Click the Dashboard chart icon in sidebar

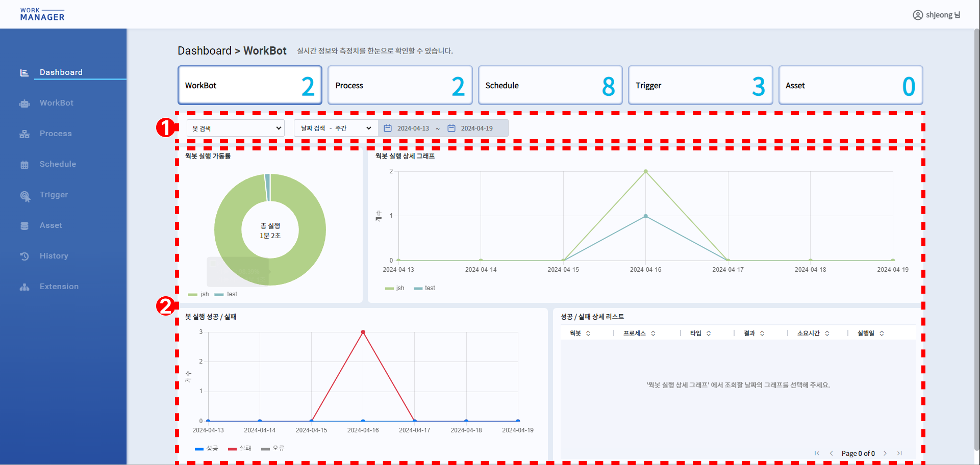[x=24, y=73]
